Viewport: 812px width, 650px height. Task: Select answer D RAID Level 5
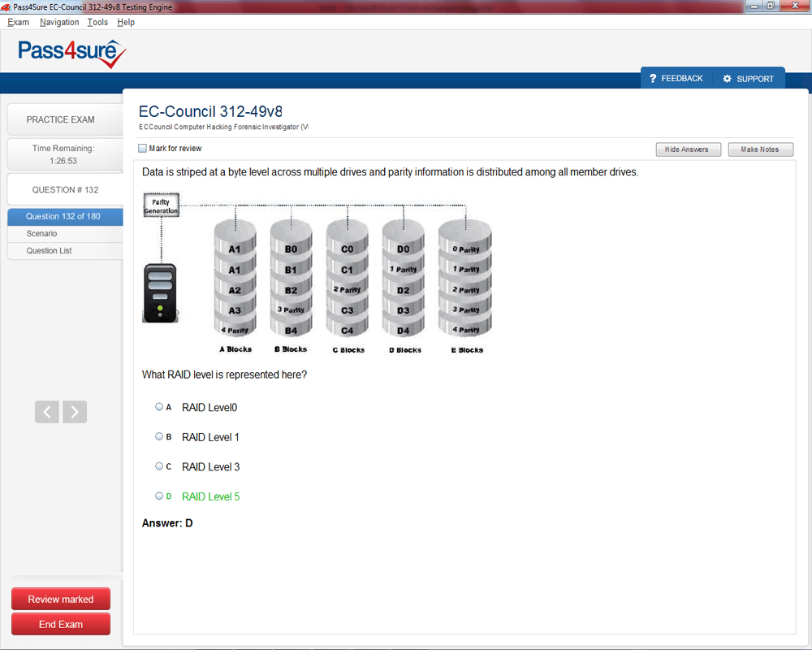point(159,496)
